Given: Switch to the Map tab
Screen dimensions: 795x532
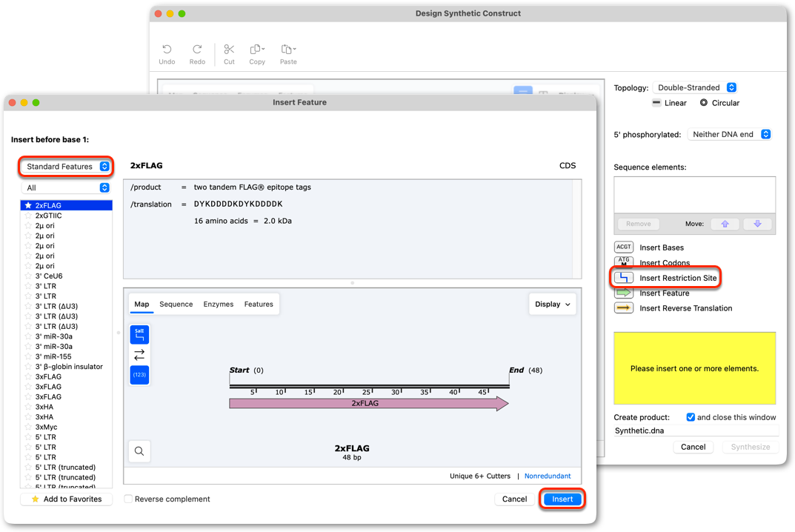Looking at the screenshot, I should click(142, 305).
